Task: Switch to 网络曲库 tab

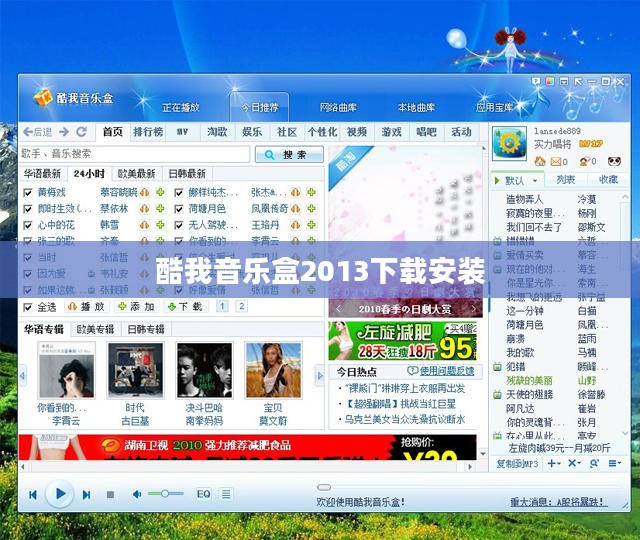Action: click(338, 108)
